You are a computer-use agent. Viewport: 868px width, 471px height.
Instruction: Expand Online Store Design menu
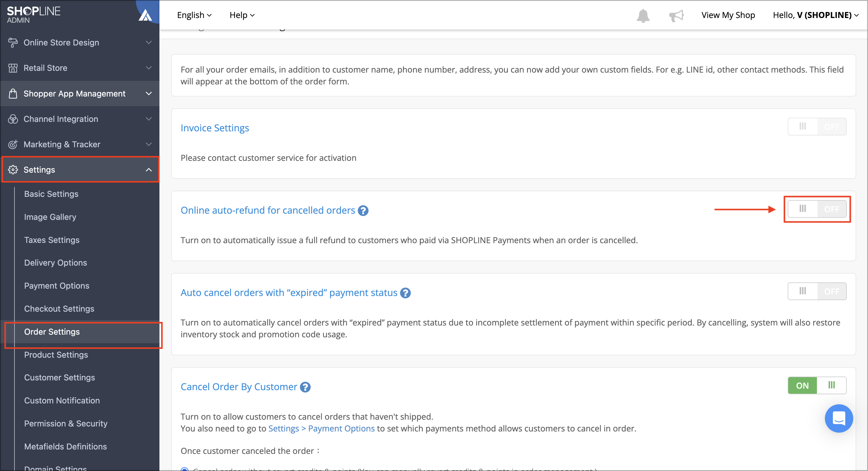80,42
